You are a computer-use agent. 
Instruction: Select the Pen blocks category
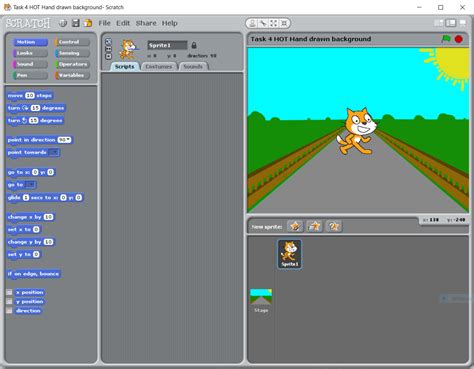[30, 75]
